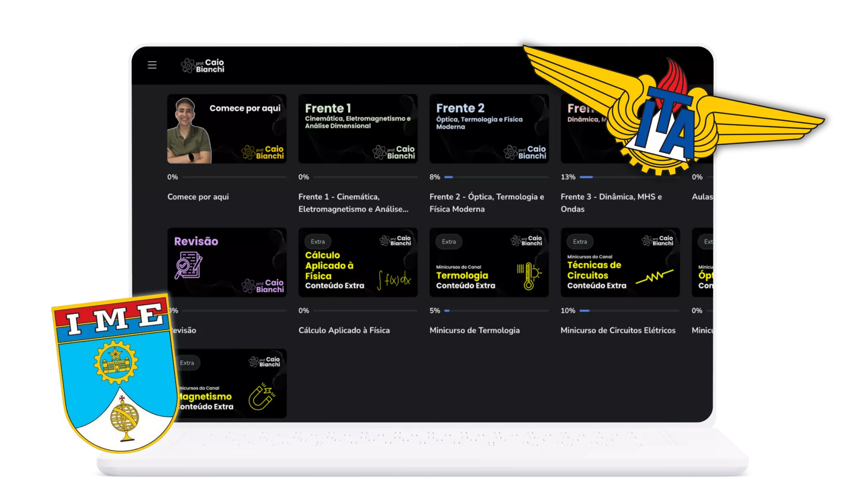This screenshot has width=868, height=497.
Task: Open the Cálculo Aplicado à Física title link
Action: point(344,330)
